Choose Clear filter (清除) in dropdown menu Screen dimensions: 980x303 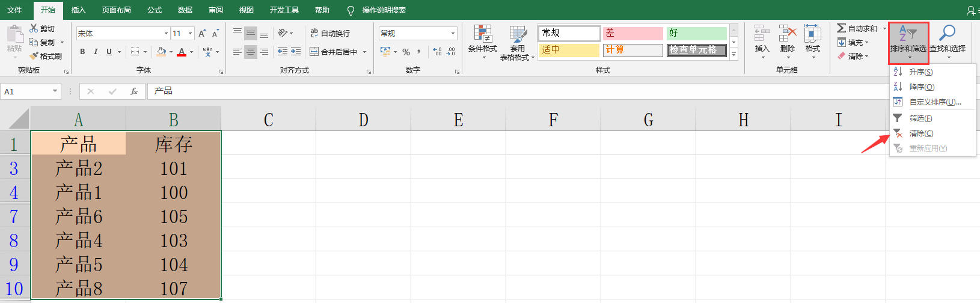click(932, 133)
